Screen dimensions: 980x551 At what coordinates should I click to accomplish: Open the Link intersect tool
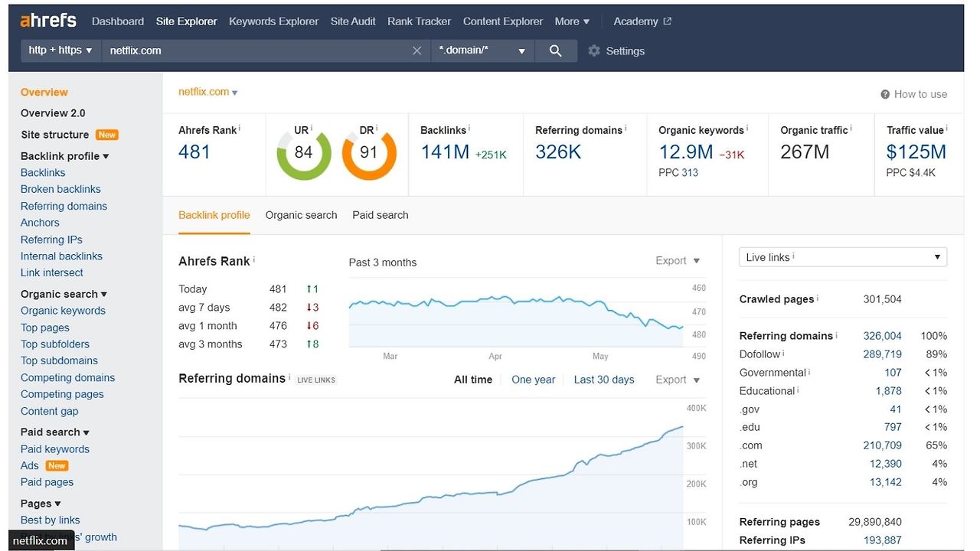coord(52,272)
